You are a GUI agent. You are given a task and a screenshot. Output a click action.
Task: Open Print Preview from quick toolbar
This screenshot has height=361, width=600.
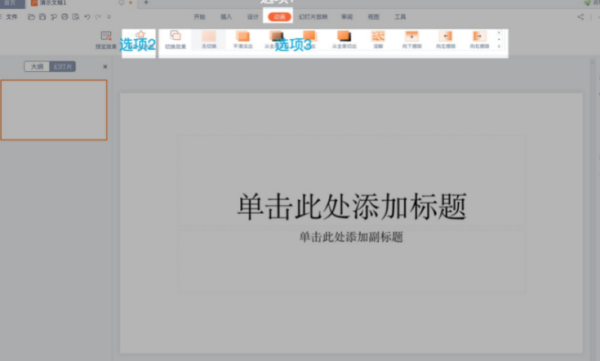[76, 17]
